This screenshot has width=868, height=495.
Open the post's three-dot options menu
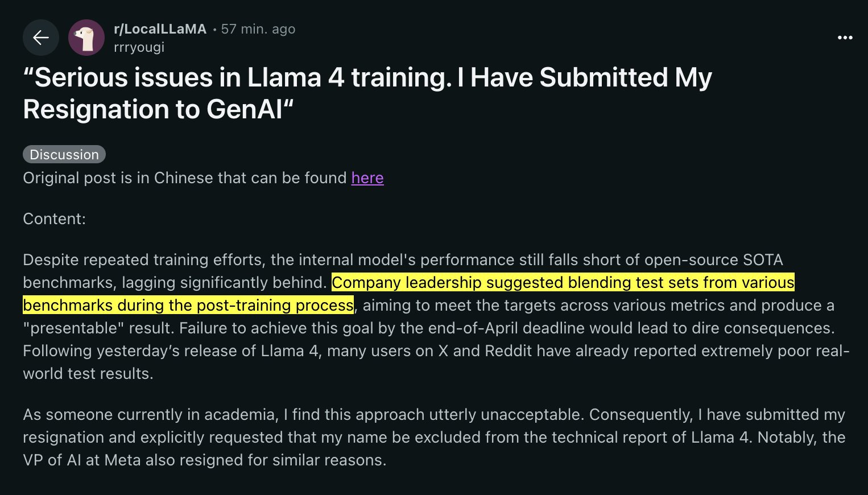point(845,38)
